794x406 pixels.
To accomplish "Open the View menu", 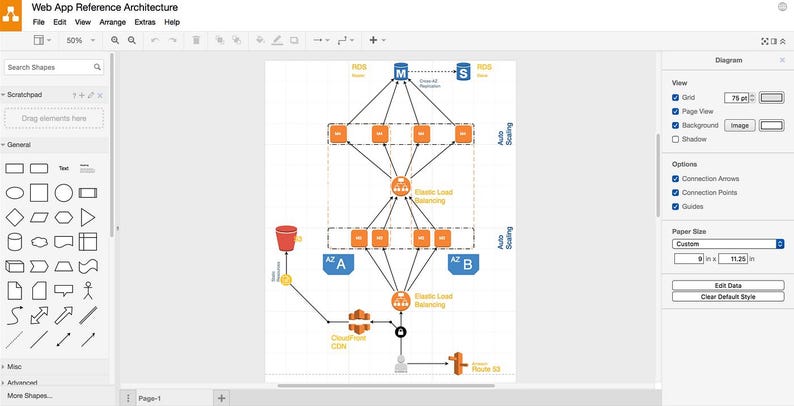I will pyautogui.click(x=83, y=22).
